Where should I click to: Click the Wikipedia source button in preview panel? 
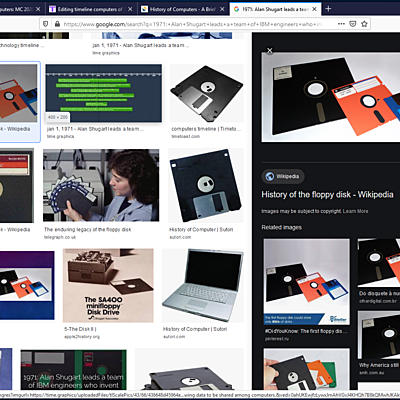[283, 176]
